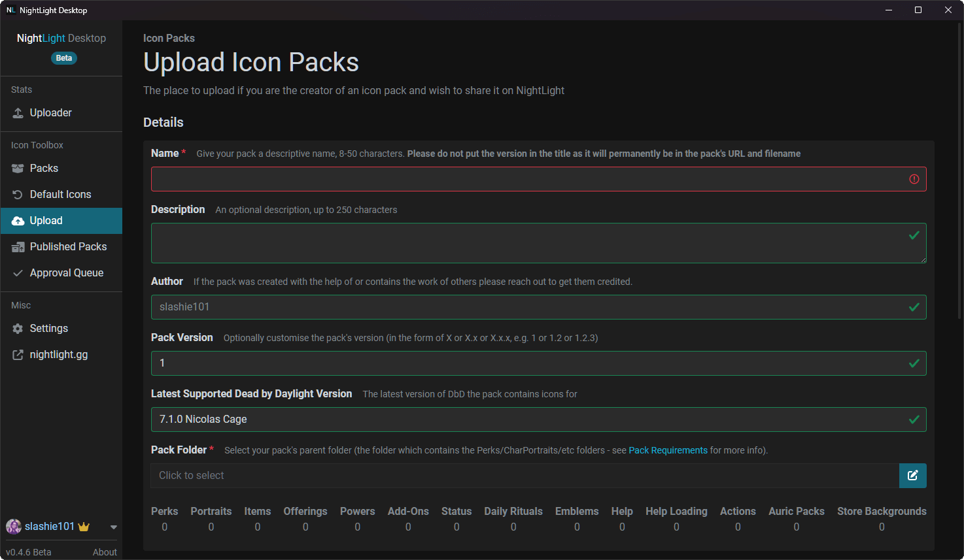This screenshot has width=964, height=560.
Task: Open Approval Queue via checkmark icon
Action: click(17, 272)
